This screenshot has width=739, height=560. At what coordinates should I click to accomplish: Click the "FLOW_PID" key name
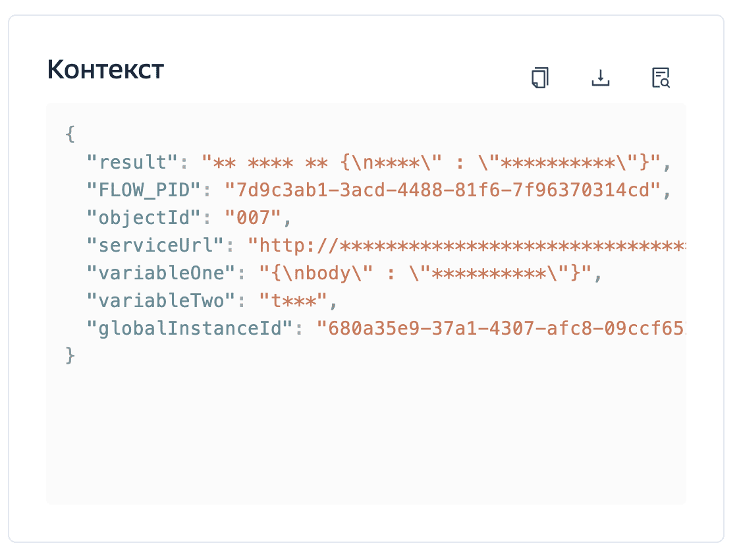(144, 190)
